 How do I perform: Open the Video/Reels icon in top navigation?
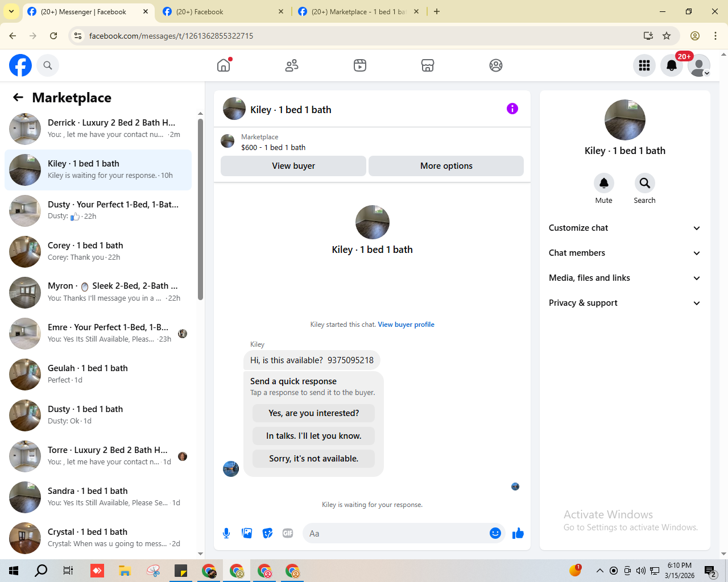coord(360,65)
